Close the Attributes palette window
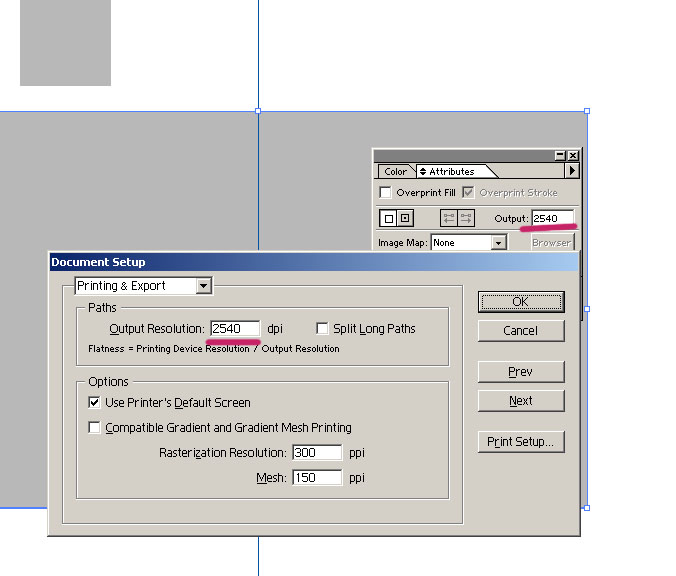 573,155
